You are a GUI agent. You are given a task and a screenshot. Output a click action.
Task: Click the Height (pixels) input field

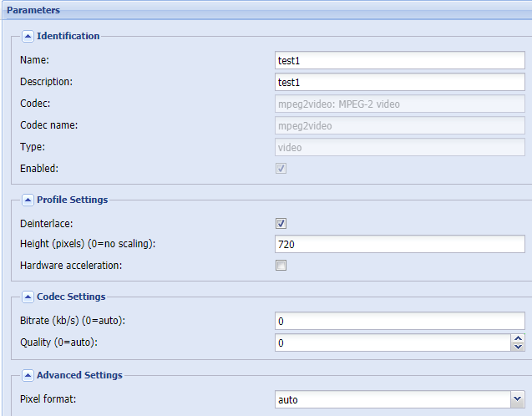[399, 245]
